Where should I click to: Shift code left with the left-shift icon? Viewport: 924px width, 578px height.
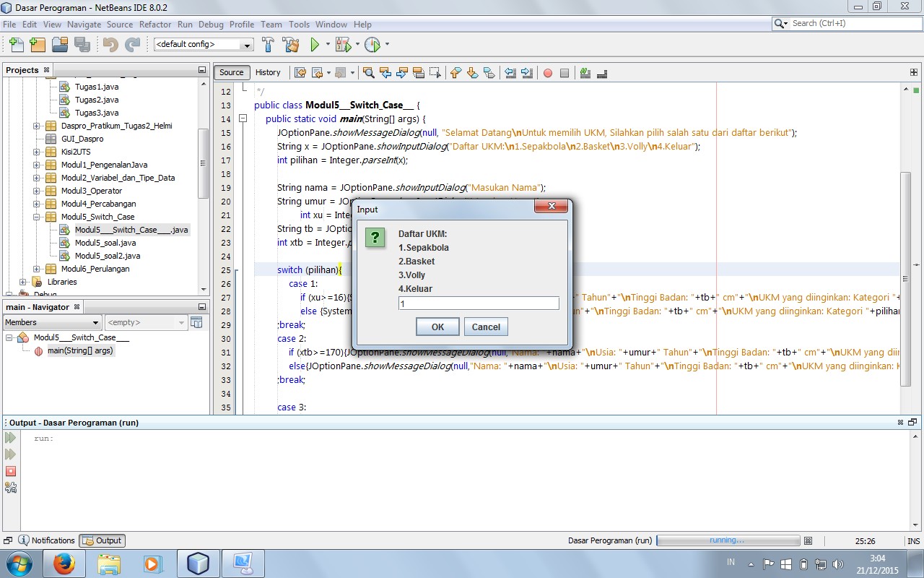tap(509, 72)
